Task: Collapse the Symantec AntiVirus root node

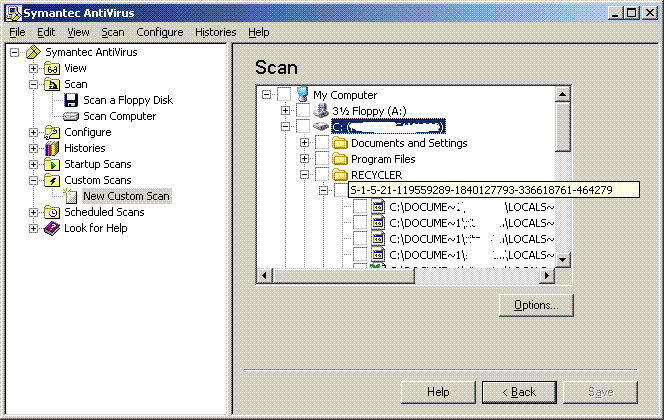Action: point(15,52)
